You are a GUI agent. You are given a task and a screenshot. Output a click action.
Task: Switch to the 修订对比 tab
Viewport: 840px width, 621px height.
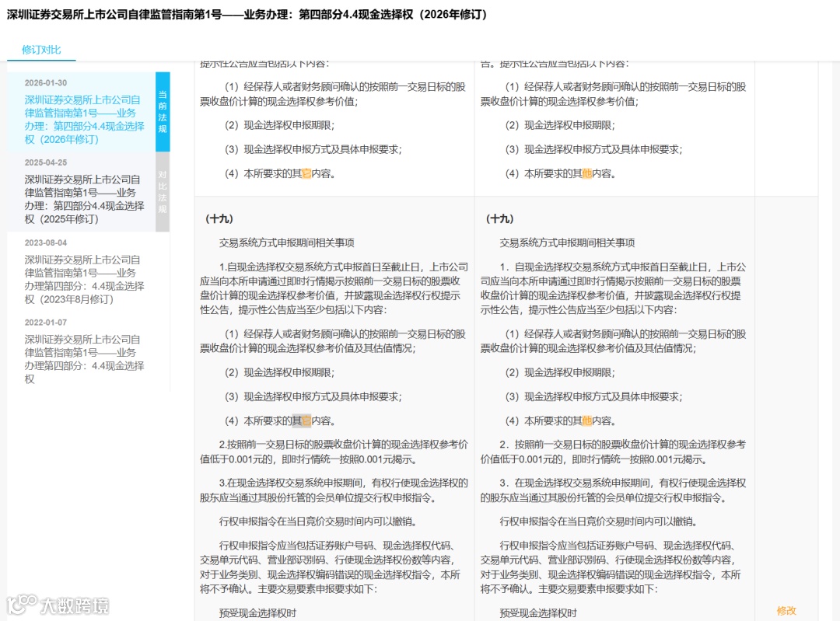[41, 50]
